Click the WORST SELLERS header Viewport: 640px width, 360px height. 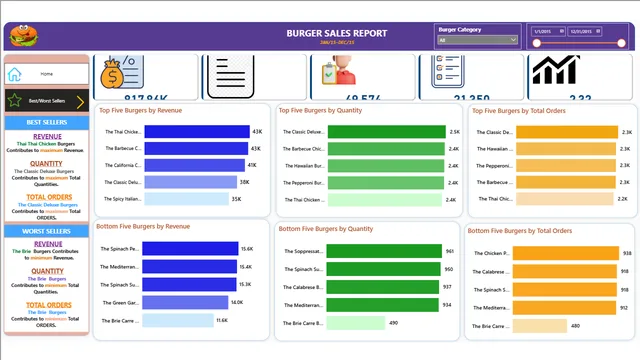(x=47, y=231)
